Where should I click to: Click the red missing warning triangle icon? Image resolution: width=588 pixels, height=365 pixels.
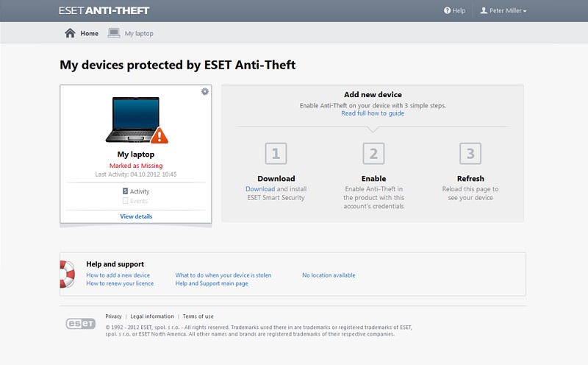coord(159,135)
